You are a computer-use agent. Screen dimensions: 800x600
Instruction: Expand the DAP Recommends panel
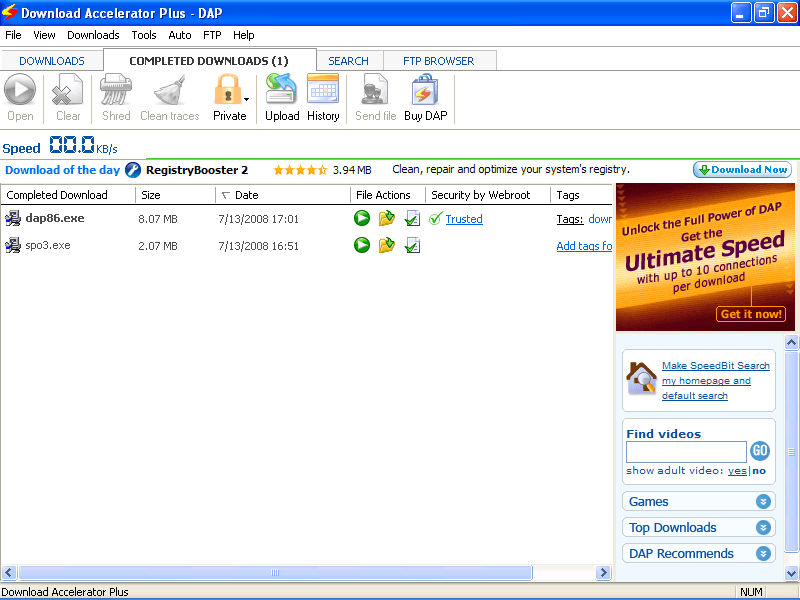[698, 553]
